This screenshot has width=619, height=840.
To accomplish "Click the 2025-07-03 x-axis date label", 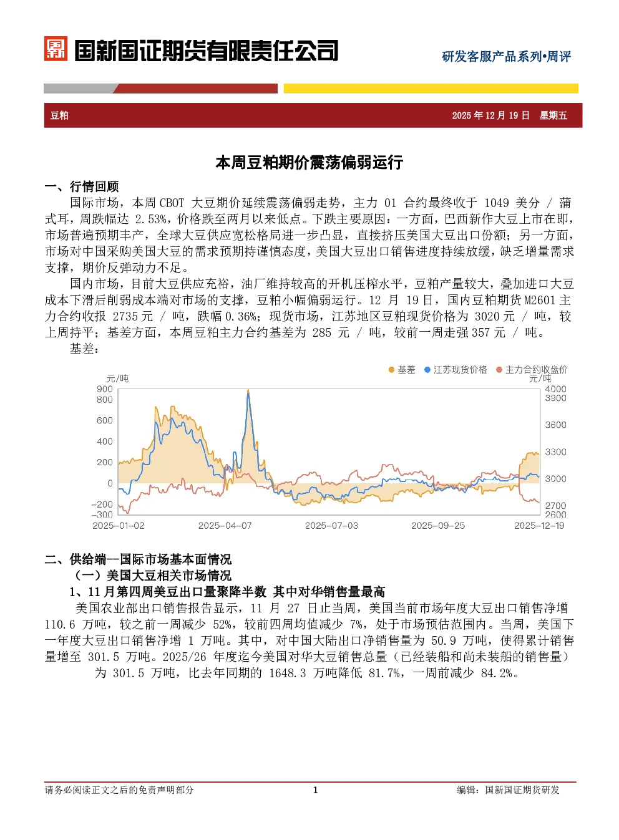I will [331, 526].
